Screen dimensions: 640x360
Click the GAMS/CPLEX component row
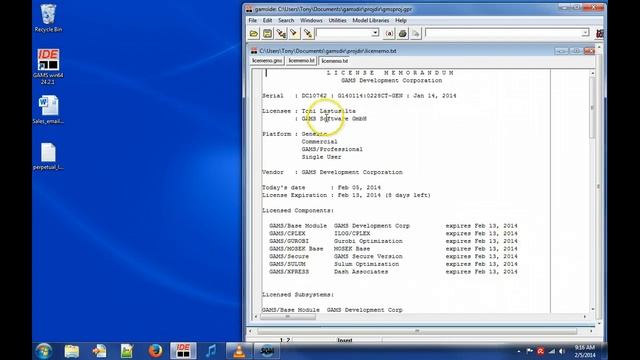pyautogui.click(x=393, y=233)
